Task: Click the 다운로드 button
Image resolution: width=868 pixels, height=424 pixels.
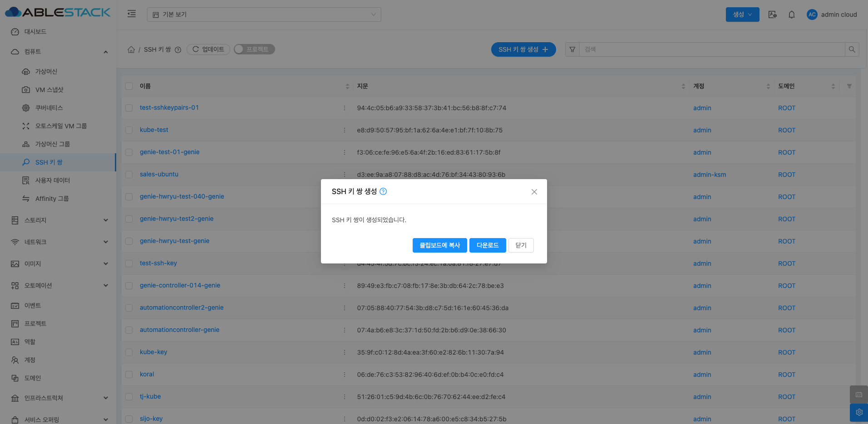Action: pyautogui.click(x=488, y=245)
